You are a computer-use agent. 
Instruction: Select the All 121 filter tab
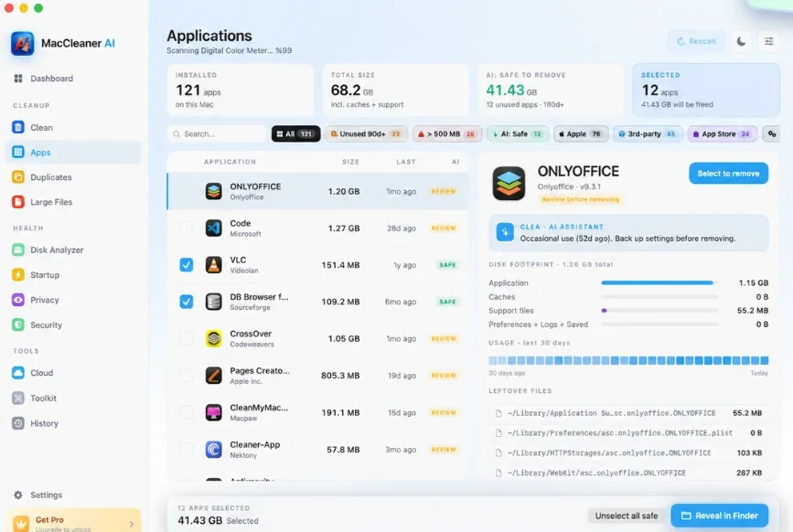click(x=295, y=133)
